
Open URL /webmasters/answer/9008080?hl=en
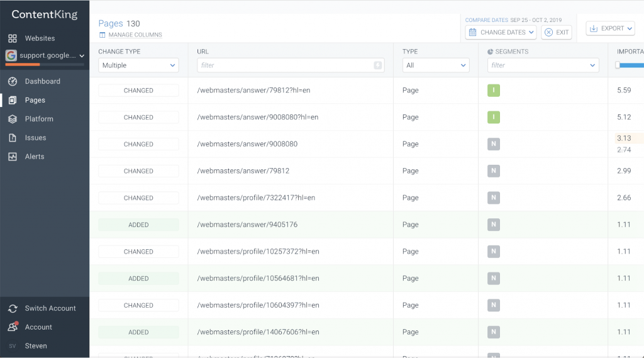point(257,117)
